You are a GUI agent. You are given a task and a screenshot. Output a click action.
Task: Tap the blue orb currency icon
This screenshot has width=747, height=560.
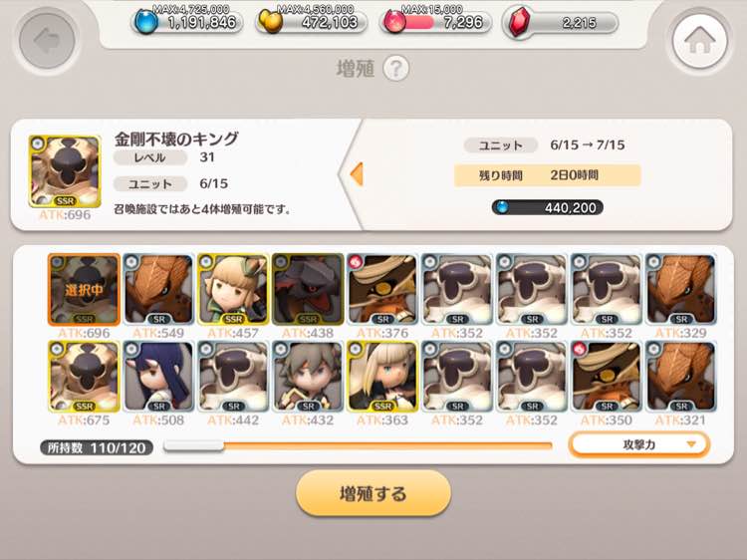click(x=145, y=22)
